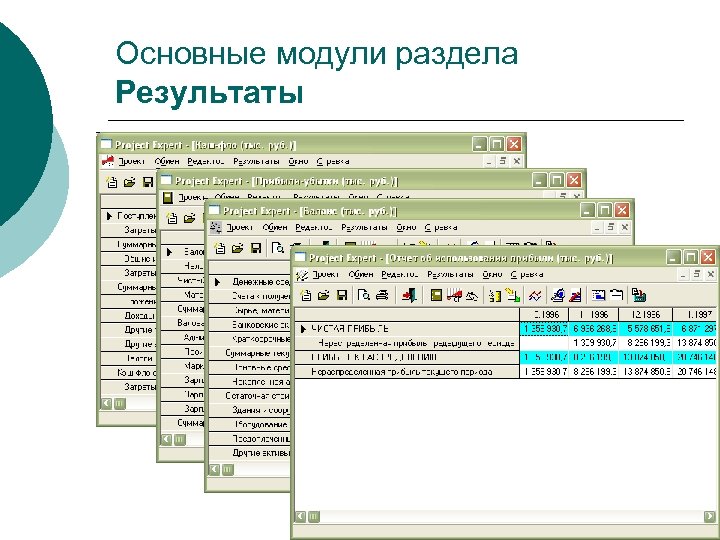Select the ЧИСТАЯ ПРИБЫЛЬ row in profit report
Viewport: 720px width, 540px height.
[x=407, y=329]
